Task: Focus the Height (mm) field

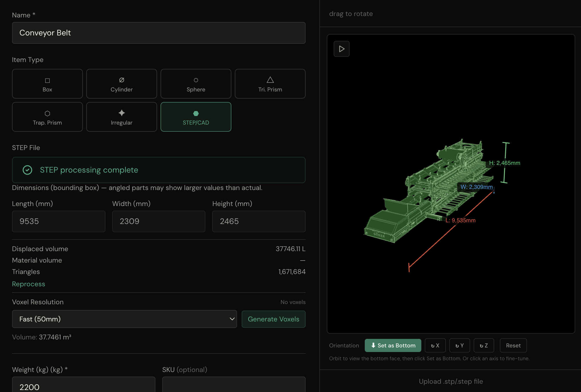Action: (x=259, y=221)
